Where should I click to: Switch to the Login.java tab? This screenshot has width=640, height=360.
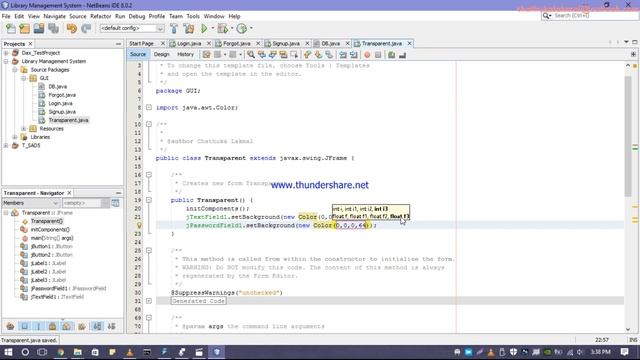tap(189, 43)
